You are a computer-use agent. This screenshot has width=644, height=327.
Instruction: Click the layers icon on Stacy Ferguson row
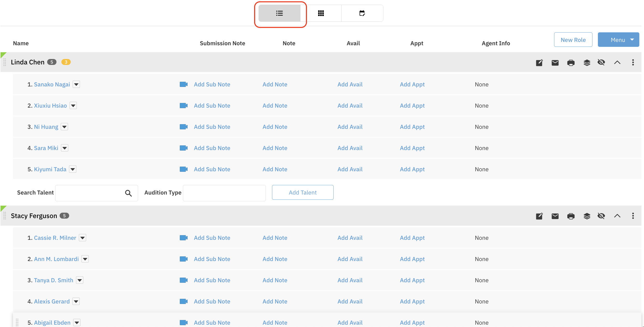click(x=587, y=216)
